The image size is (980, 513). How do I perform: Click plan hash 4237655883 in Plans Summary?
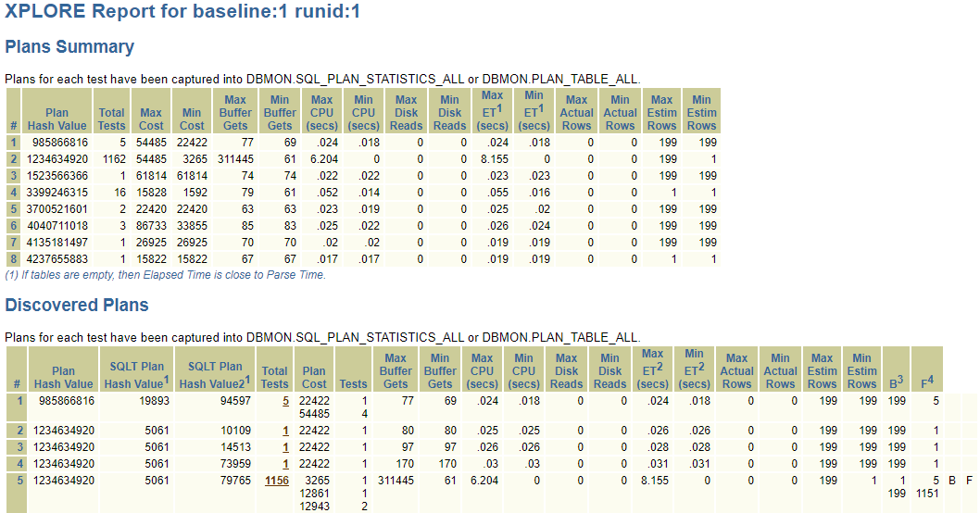[x=57, y=259]
